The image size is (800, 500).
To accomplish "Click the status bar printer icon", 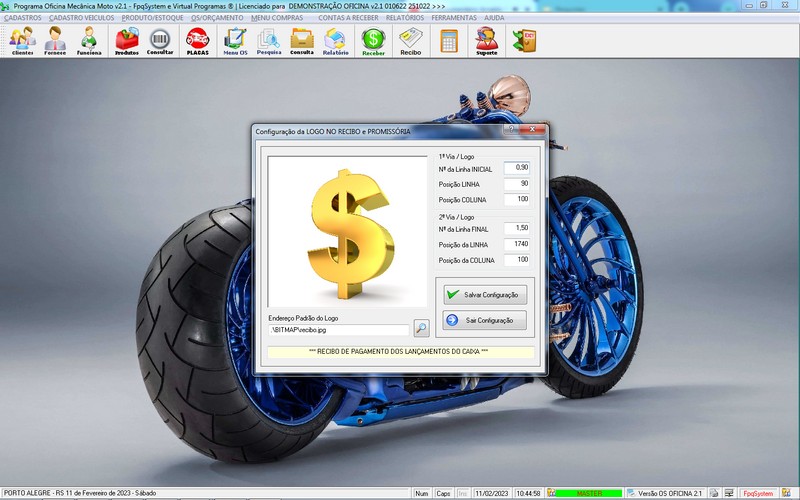I will tap(714, 493).
